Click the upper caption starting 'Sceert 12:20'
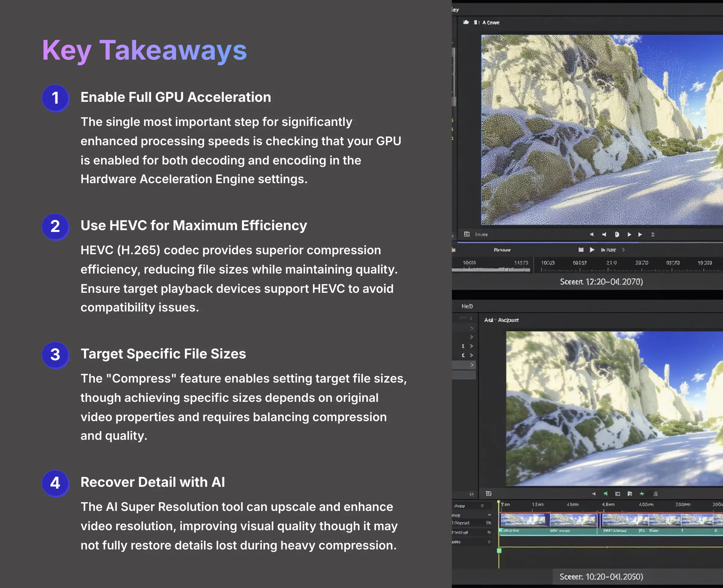 pos(601,281)
